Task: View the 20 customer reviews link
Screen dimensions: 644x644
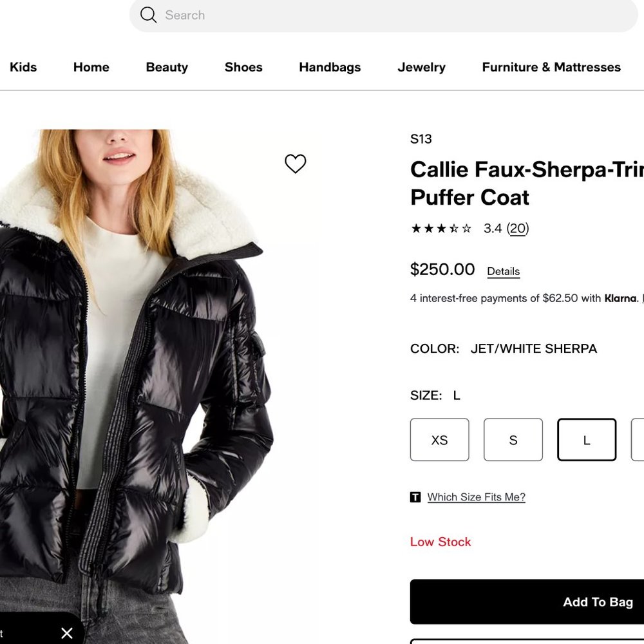Action: point(518,228)
